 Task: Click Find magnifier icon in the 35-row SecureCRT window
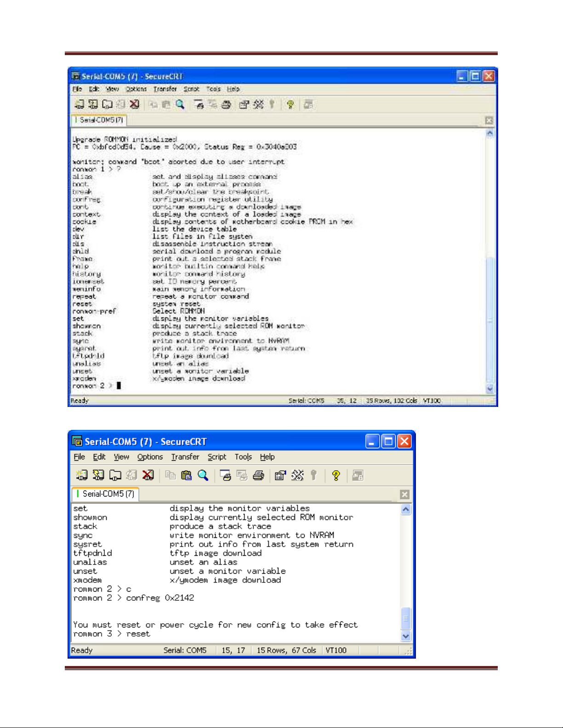[180, 105]
